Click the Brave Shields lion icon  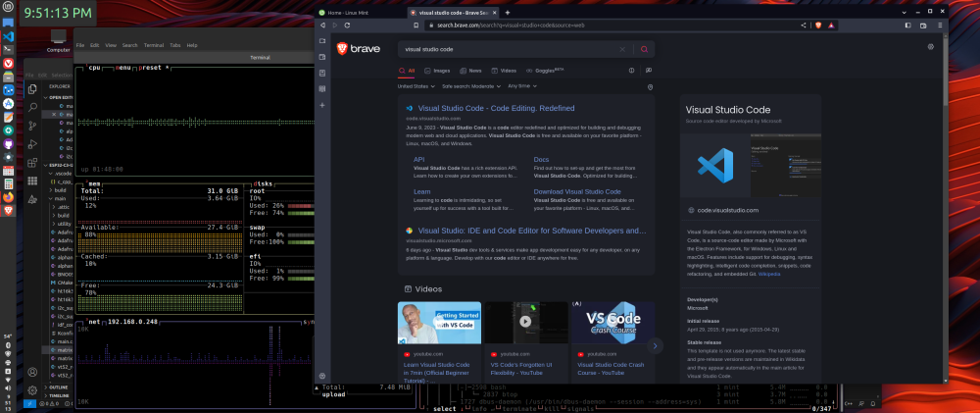[x=818, y=26]
